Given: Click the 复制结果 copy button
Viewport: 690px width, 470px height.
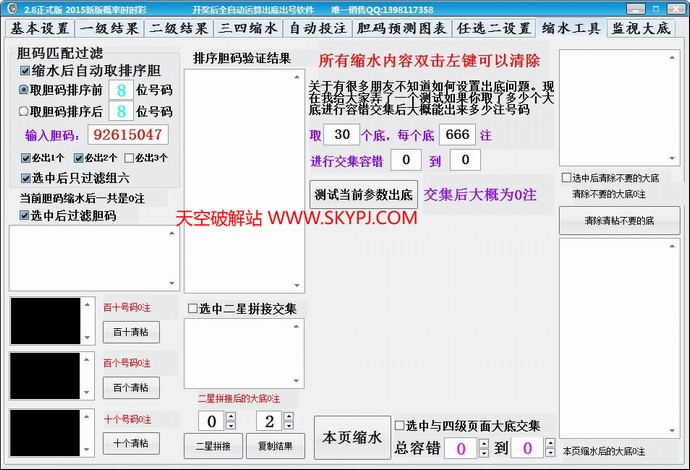Looking at the screenshot, I should coord(275,445).
